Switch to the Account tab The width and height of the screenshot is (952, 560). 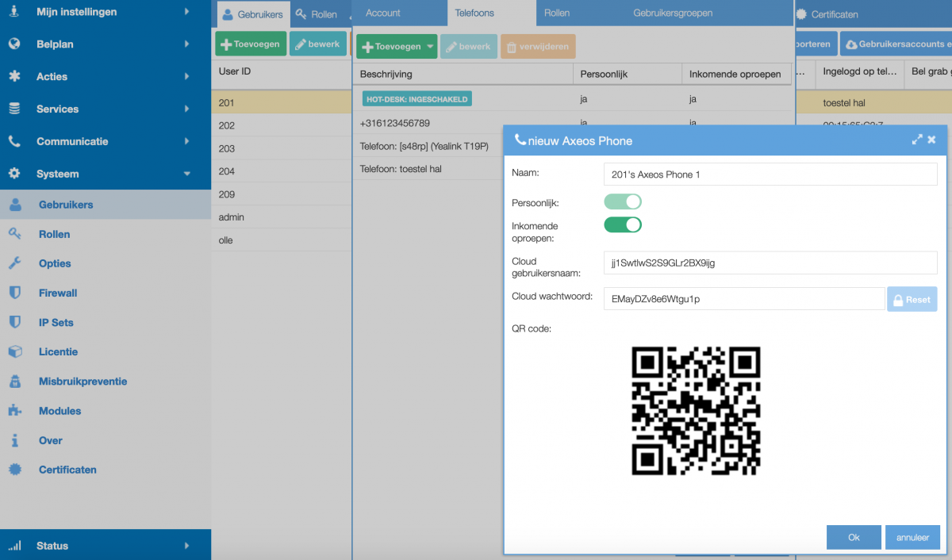click(x=383, y=13)
